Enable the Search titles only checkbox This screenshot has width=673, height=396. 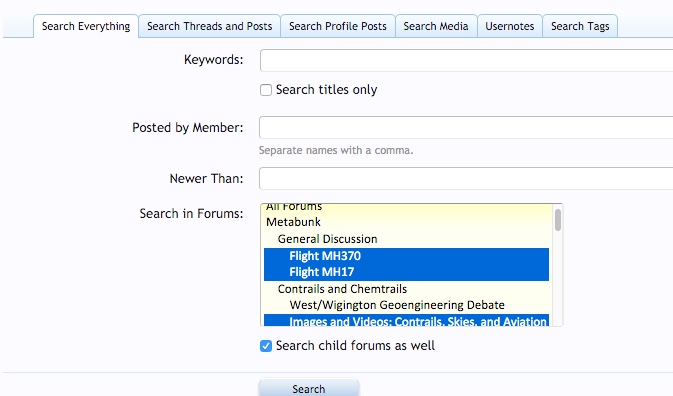[266, 90]
